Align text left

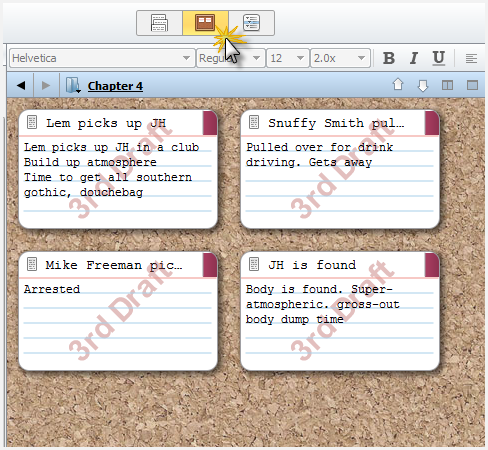pyautogui.click(x=471, y=59)
